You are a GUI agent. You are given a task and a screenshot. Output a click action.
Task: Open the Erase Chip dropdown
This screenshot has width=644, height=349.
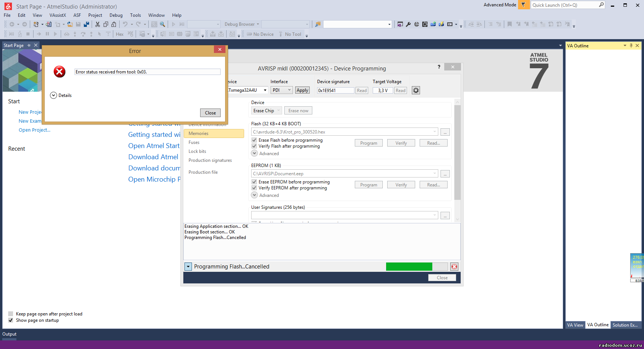[x=266, y=111]
